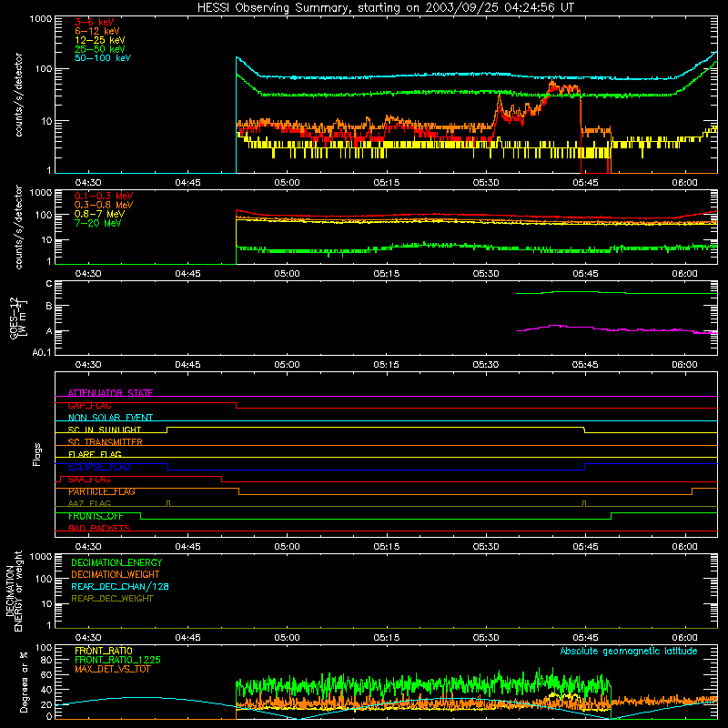This screenshot has width=728, height=728.
Task: Click the MAX_DET_VS_TOT legend entry
Action: [x=112, y=669]
